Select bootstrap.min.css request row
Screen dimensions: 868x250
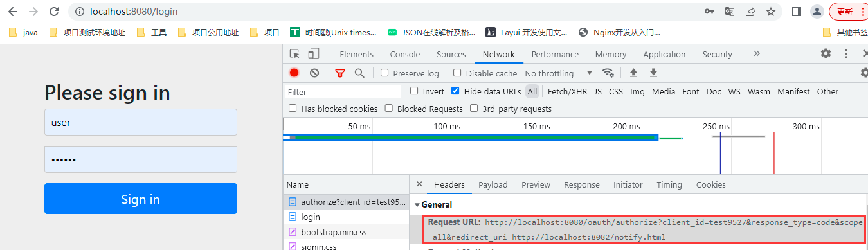(346, 231)
